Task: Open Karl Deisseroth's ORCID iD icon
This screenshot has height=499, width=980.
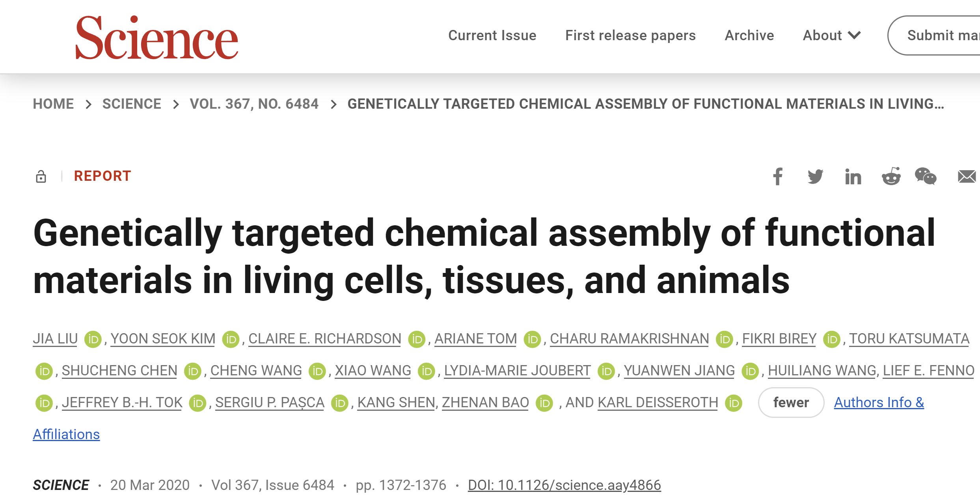Action: pos(734,403)
